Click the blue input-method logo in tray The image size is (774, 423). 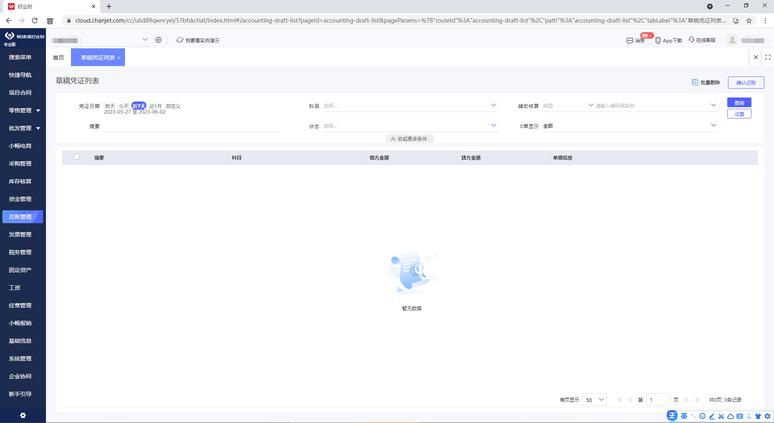click(x=672, y=416)
